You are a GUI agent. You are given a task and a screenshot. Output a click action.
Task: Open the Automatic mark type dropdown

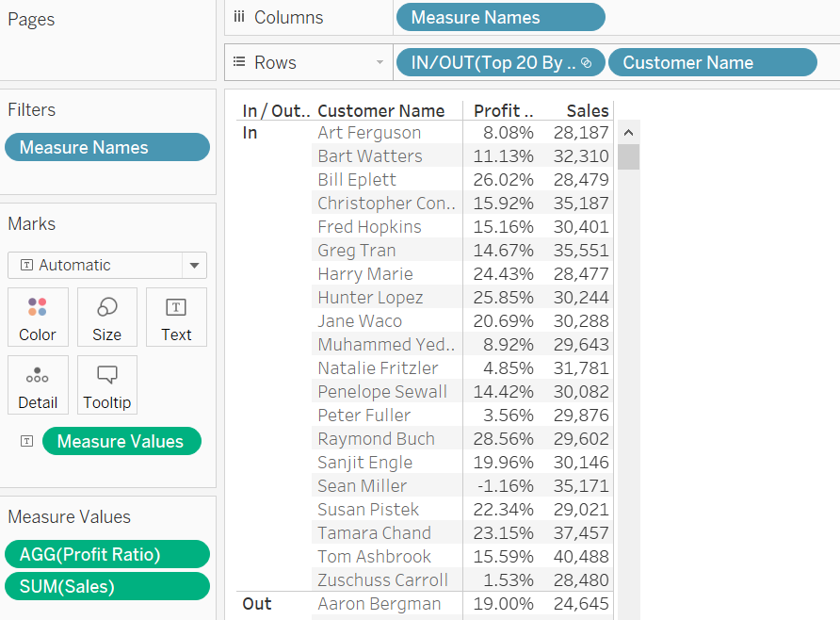(193, 265)
